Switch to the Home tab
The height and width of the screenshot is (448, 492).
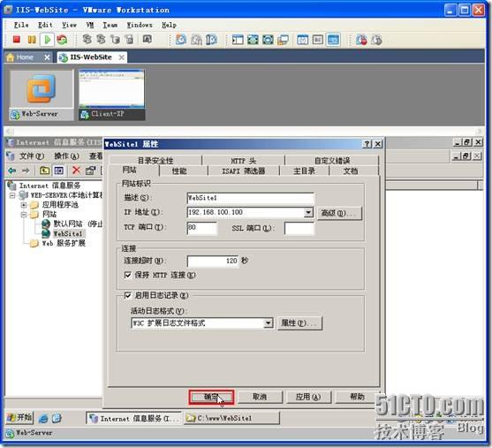coord(28,57)
